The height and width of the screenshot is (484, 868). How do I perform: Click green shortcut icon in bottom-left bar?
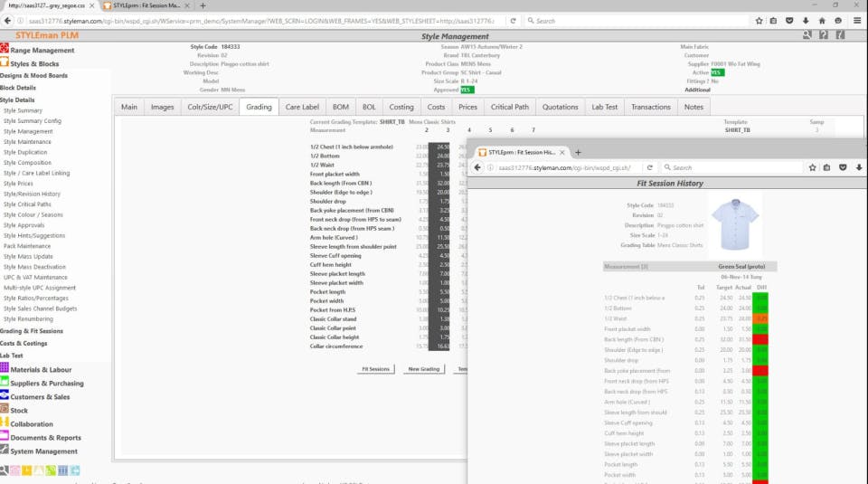click(51, 470)
